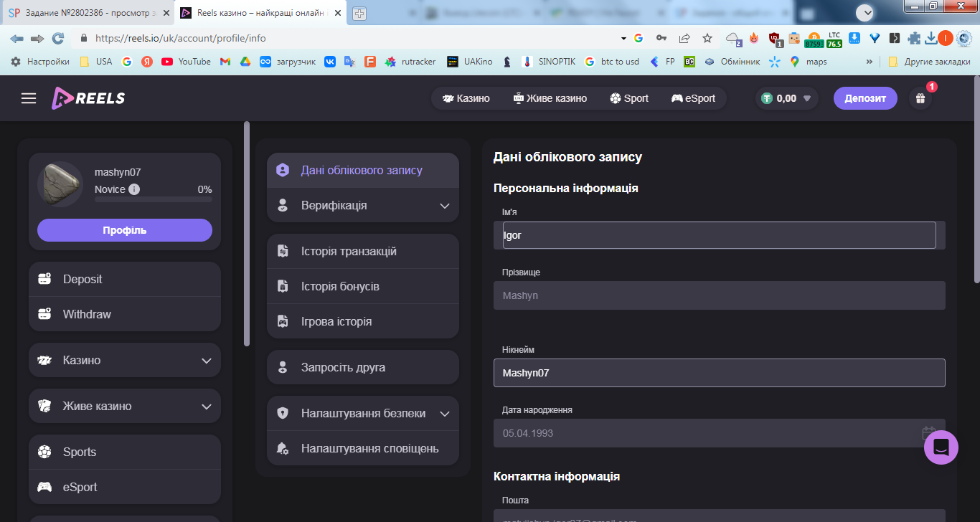Open the UAKino bookmark
The width and height of the screenshot is (980, 522).
point(469,62)
